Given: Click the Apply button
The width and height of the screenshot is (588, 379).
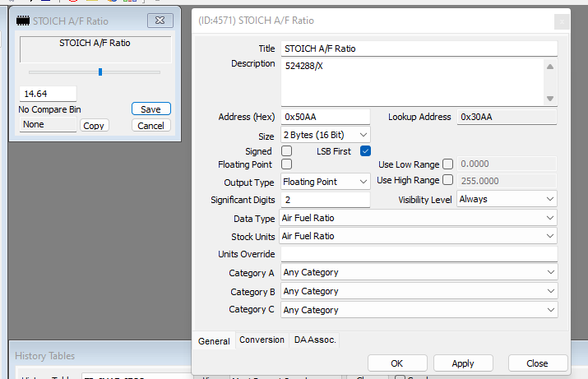Looking at the screenshot, I should [x=463, y=363].
